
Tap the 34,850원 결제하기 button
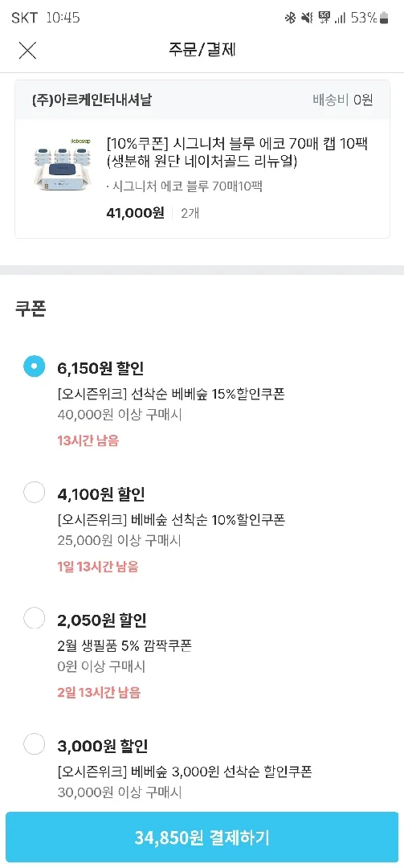pos(202,837)
